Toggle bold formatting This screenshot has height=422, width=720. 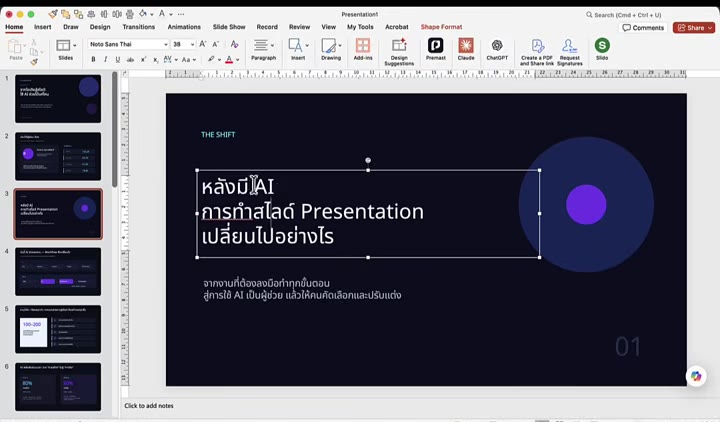click(x=94, y=60)
